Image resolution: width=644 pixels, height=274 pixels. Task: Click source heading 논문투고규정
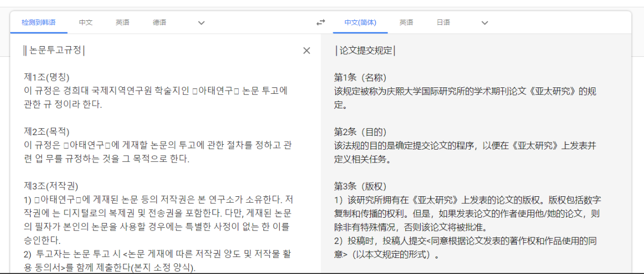coord(54,50)
